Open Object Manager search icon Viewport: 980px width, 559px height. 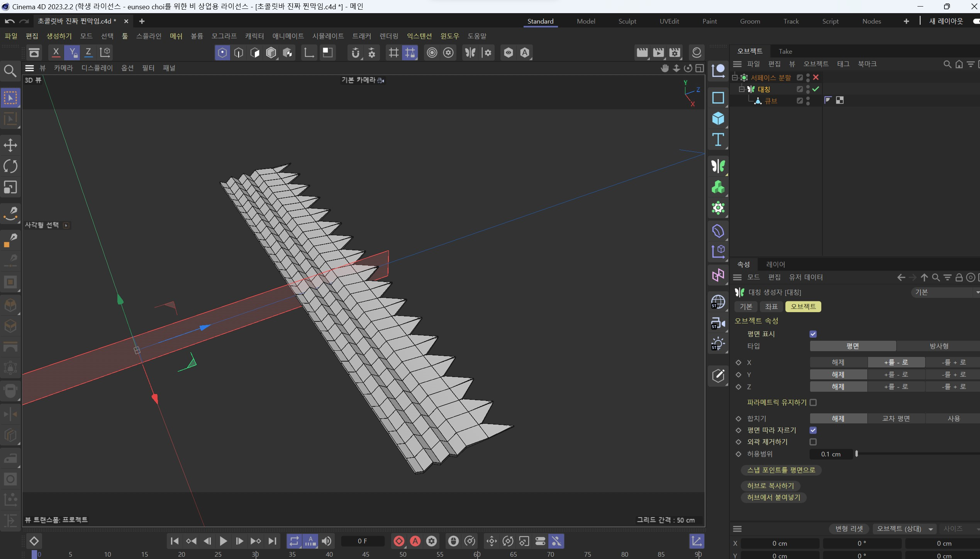947,64
